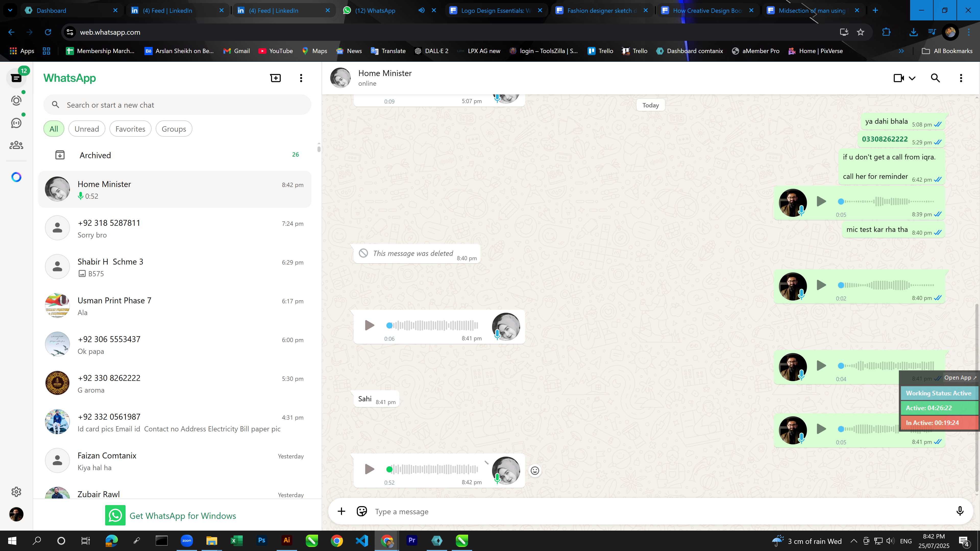Start a new chat with plus icon
The width and height of the screenshot is (980, 551).
point(275,78)
